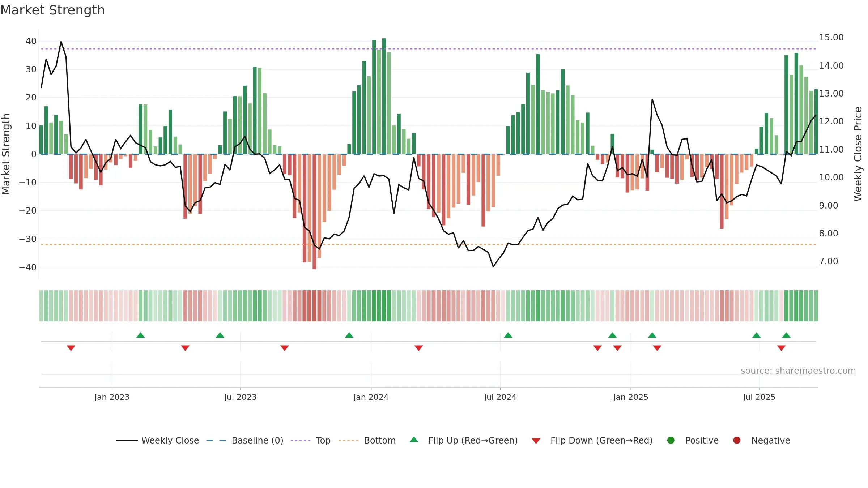
Task: Click the Flip Up (Red→Green) legend entry
Action: pos(464,440)
